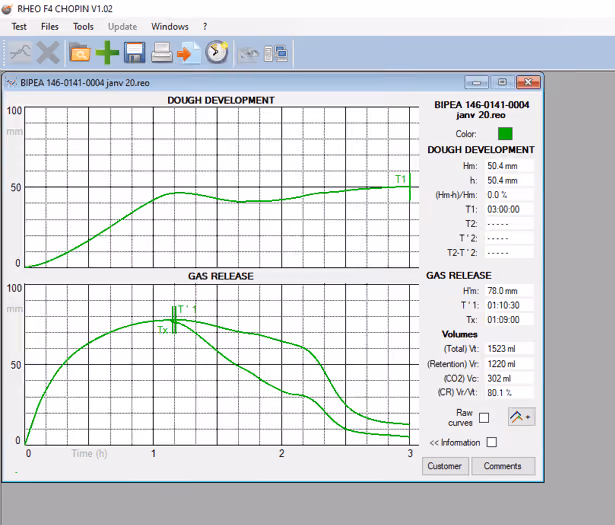Open the ? help menu
This screenshot has width=615, height=525.
(205, 27)
